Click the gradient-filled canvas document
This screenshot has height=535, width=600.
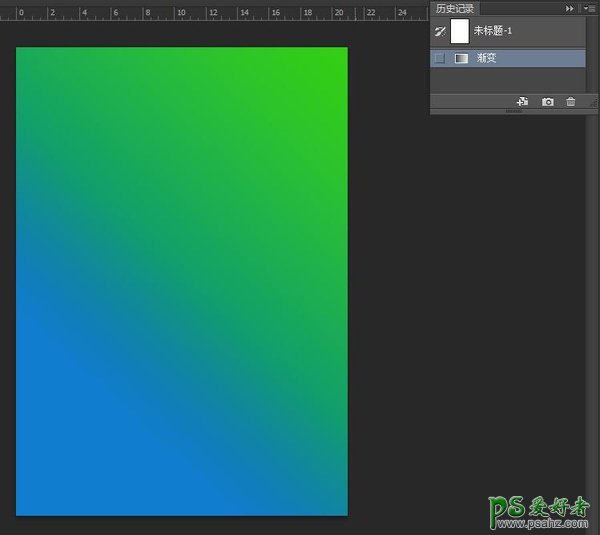click(182, 281)
